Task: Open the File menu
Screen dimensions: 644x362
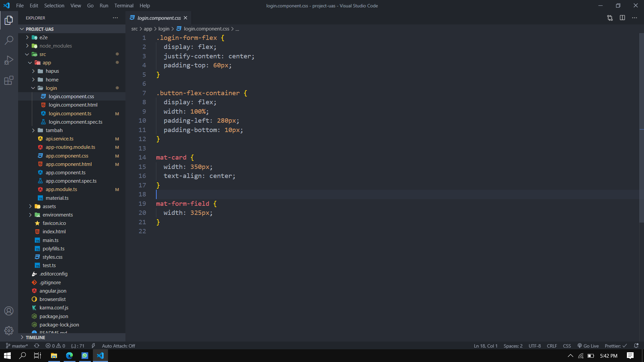Action: (x=20, y=5)
